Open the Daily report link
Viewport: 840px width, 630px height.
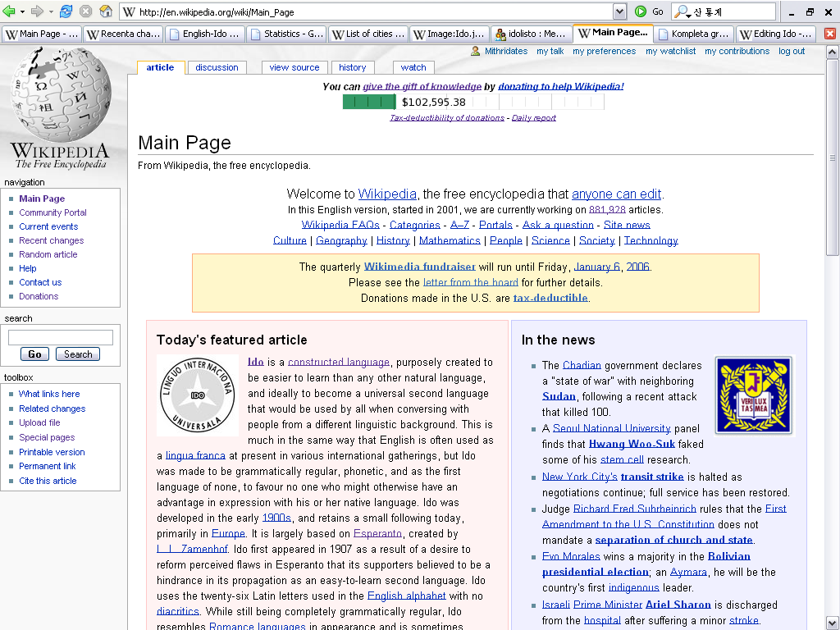533,118
